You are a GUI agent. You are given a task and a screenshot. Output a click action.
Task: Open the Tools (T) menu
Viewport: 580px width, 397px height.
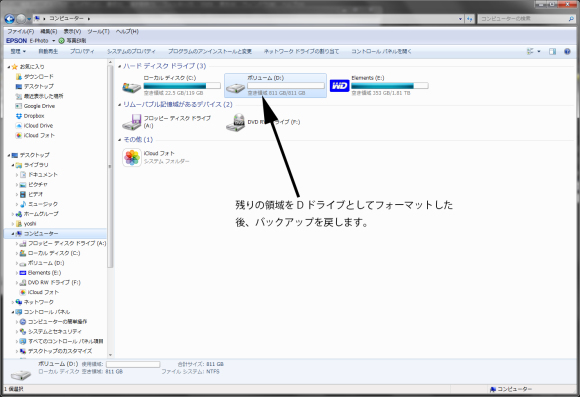98,31
